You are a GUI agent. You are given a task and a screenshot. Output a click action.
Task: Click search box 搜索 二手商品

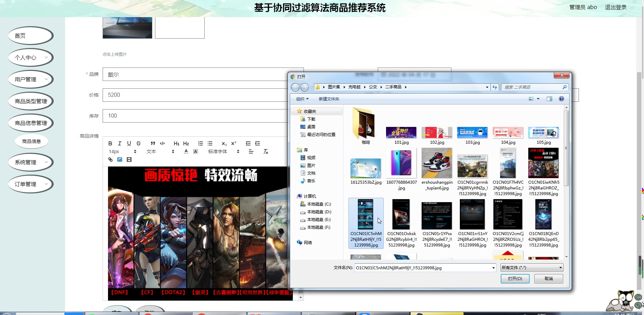point(535,87)
